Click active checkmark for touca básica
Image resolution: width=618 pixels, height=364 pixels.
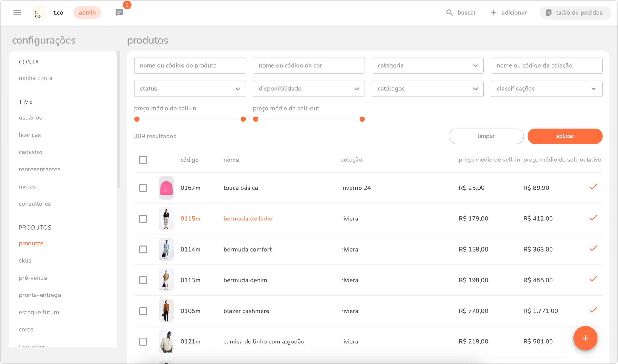tap(593, 187)
